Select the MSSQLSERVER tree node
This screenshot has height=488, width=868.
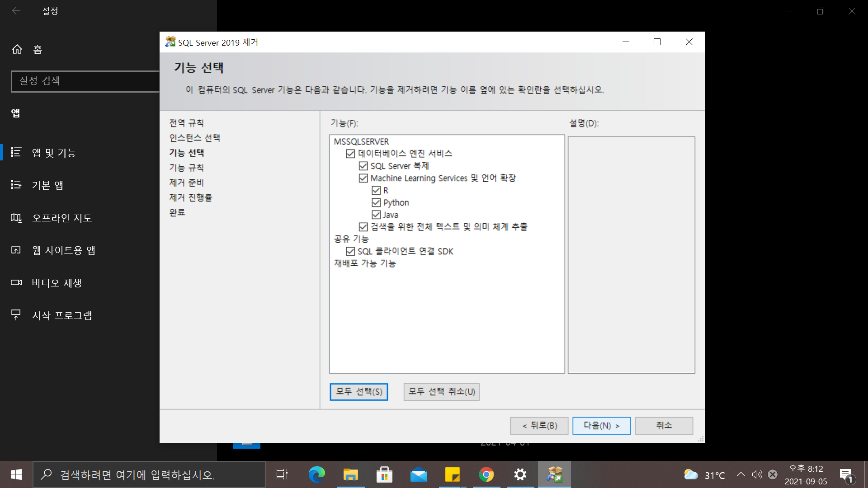361,141
